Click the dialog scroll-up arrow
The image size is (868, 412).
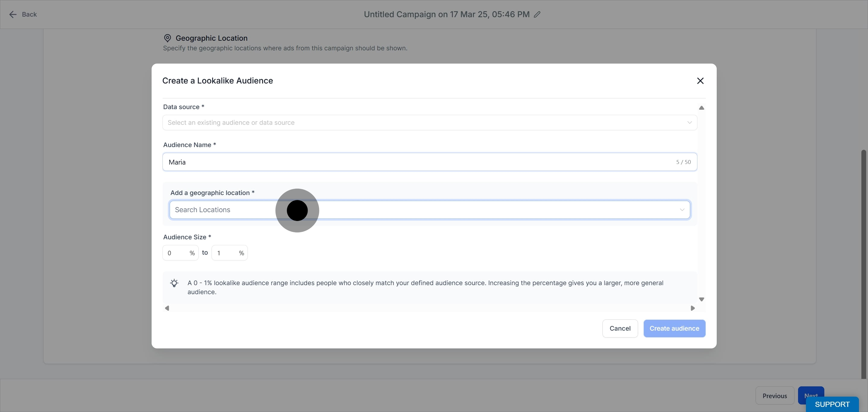(702, 108)
